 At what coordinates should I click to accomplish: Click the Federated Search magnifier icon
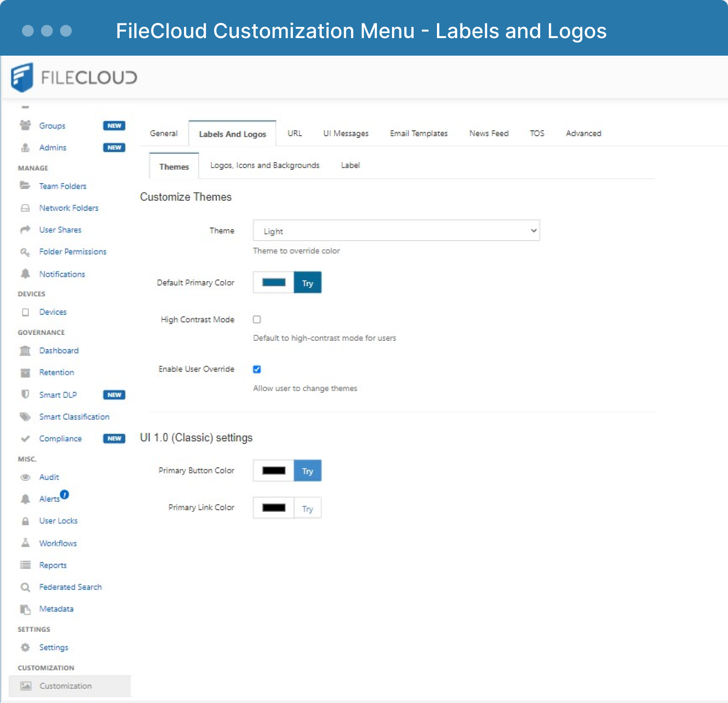(x=25, y=587)
